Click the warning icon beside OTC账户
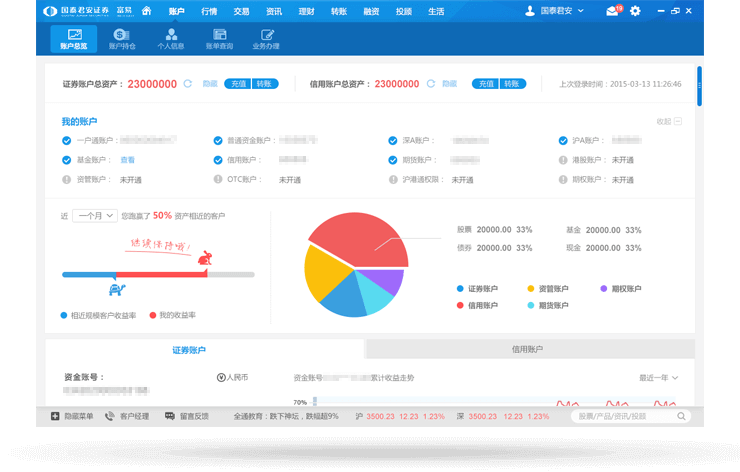The image size is (740, 472). (x=218, y=179)
